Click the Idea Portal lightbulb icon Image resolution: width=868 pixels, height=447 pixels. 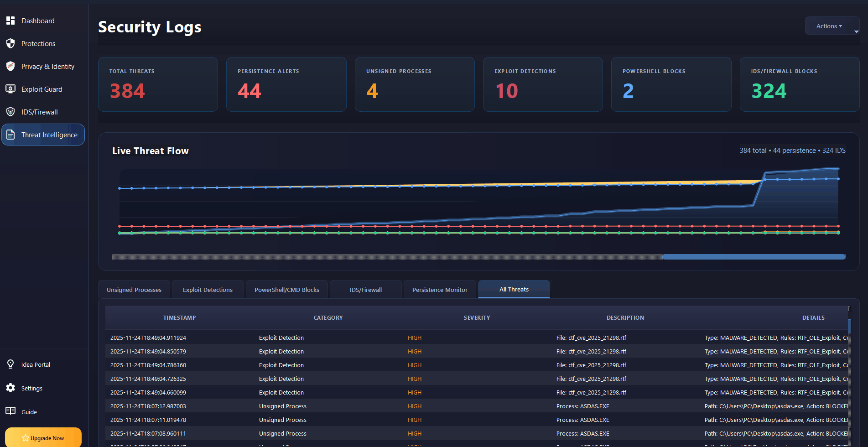point(10,364)
